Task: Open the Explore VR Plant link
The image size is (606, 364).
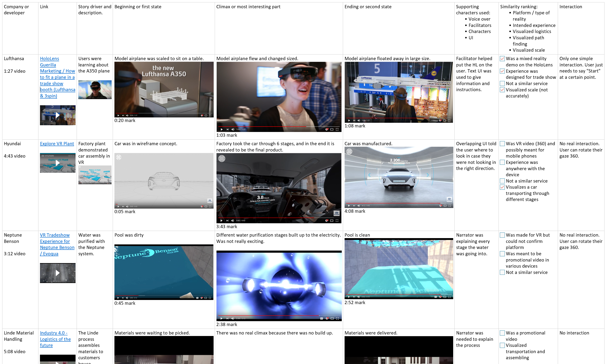Action: [57, 144]
